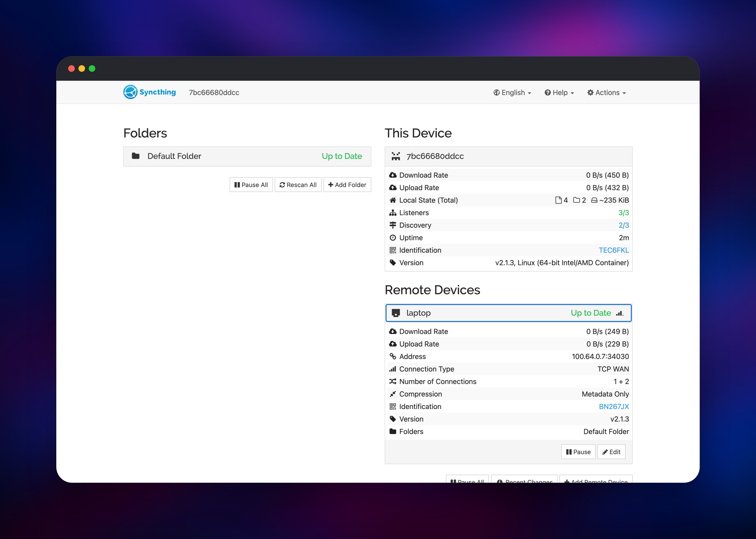Expand the Default Folder panel
Image resolution: width=756 pixels, height=539 pixels.
tap(247, 156)
